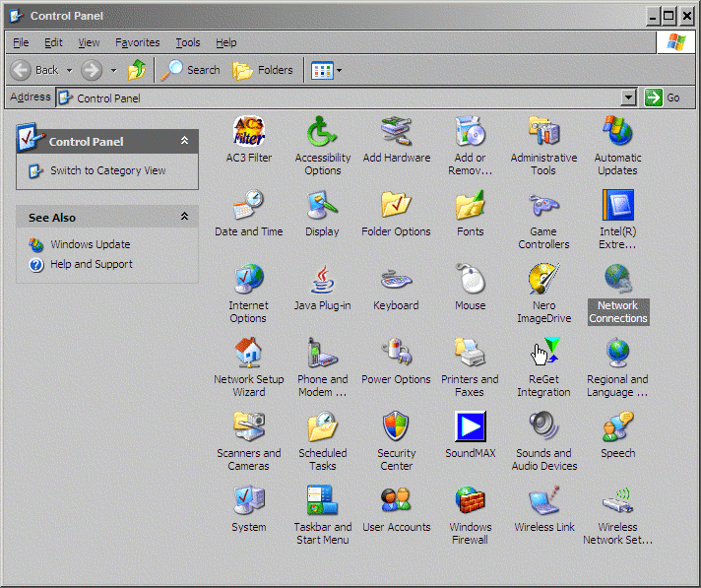The height and width of the screenshot is (588, 701).
Task: Select the Windows Firewall icon
Action: (x=470, y=500)
